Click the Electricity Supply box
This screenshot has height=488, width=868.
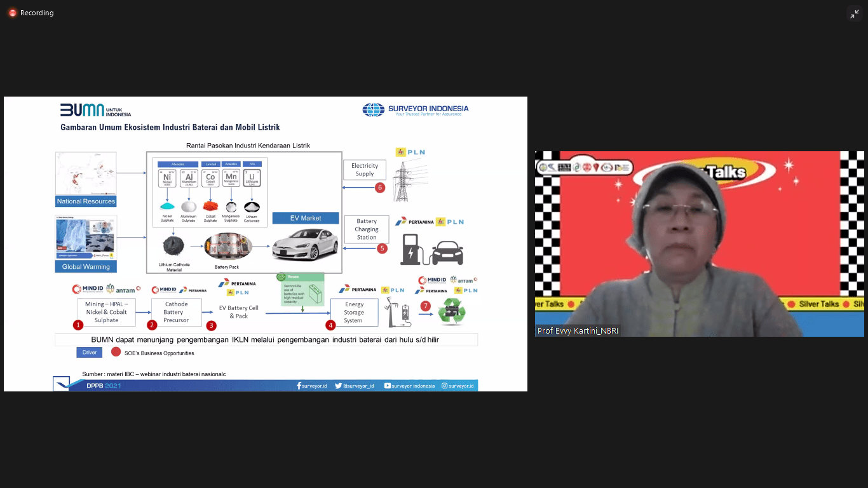pyautogui.click(x=365, y=170)
